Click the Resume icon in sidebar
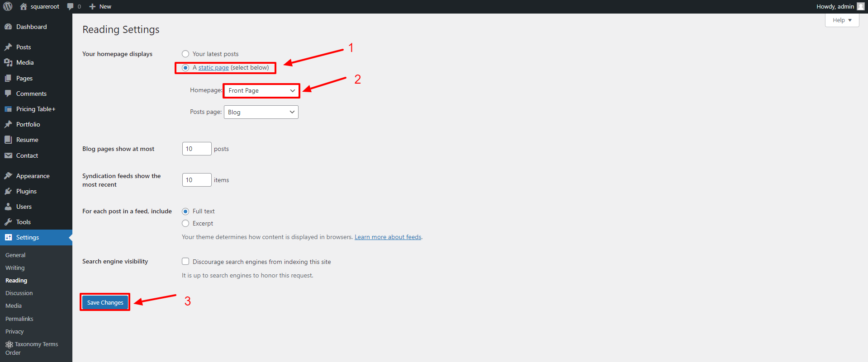Viewport: 868px width, 362px height. [8, 140]
